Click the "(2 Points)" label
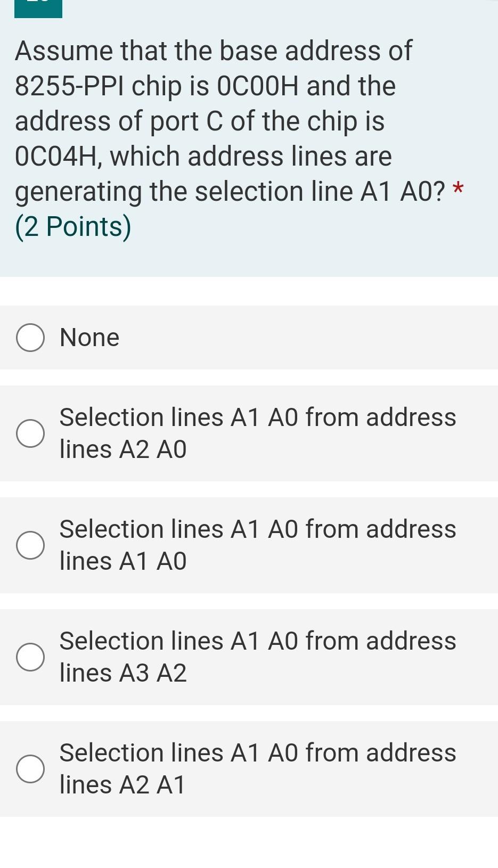 72,226
